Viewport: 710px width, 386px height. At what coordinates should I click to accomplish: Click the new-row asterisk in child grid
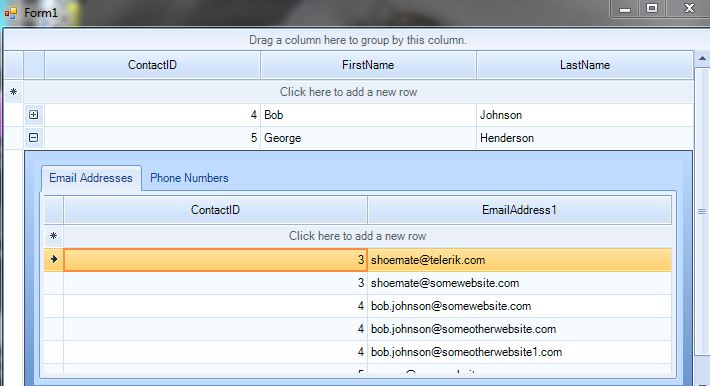click(x=53, y=236)
